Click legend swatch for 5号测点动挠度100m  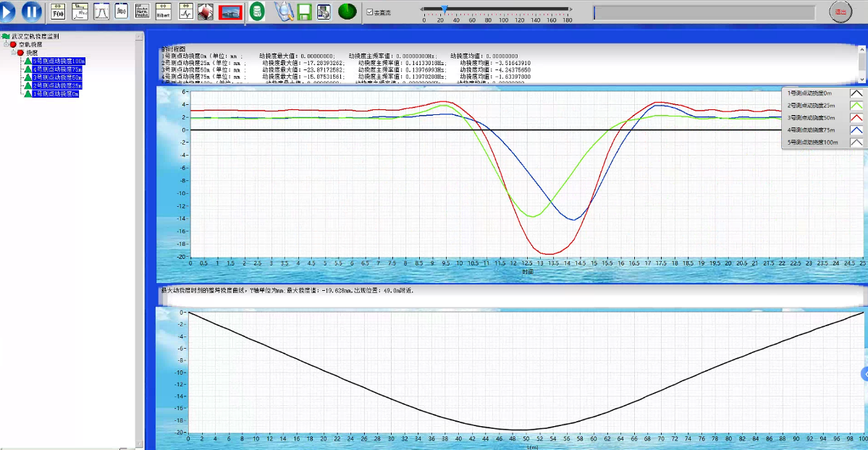tap(856, 143)
